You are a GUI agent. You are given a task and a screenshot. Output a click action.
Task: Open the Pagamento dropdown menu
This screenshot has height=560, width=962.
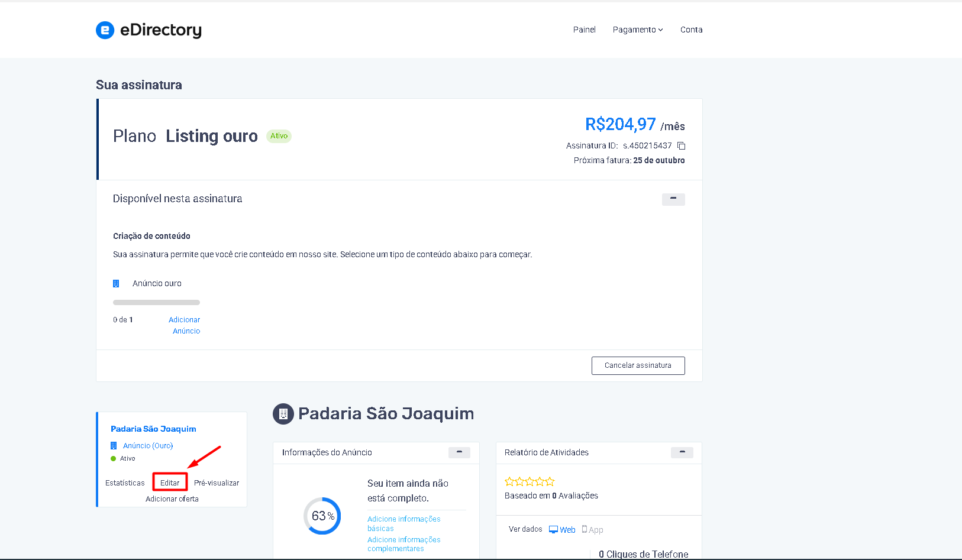(x=638, y=30)
